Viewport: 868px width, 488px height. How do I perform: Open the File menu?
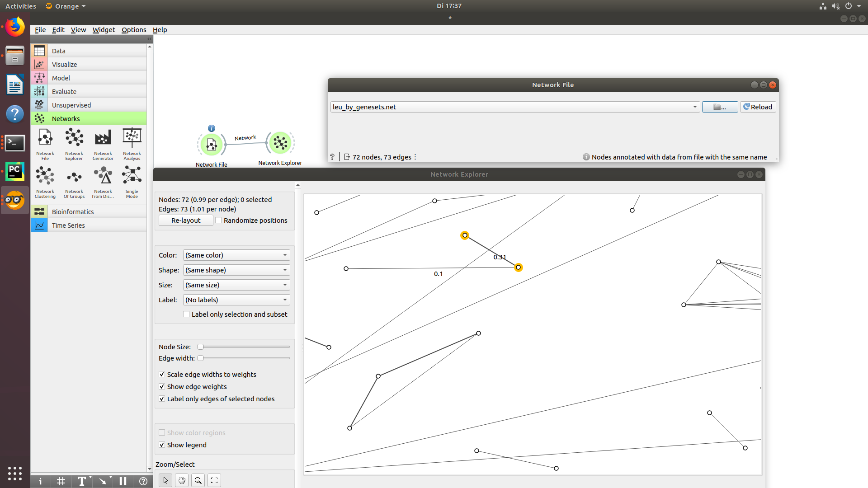pos(40,30)
